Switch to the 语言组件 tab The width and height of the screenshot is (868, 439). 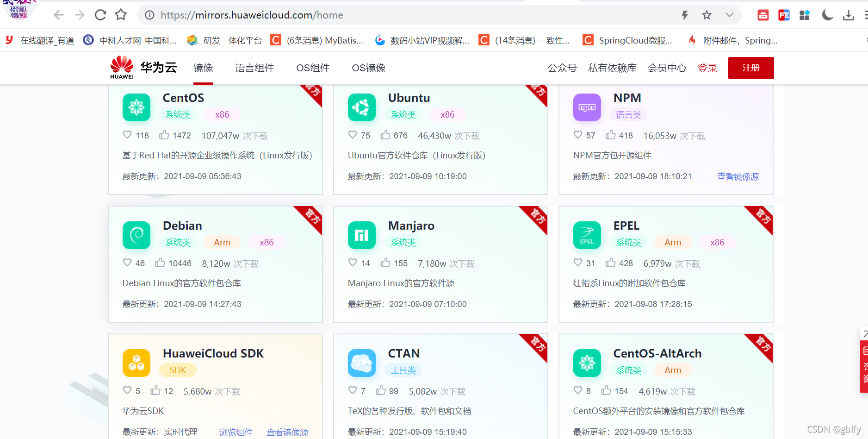coord(254,68)
